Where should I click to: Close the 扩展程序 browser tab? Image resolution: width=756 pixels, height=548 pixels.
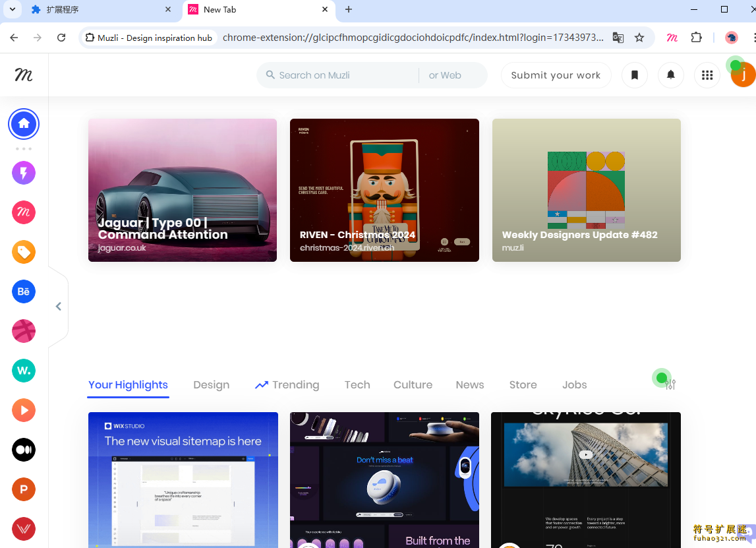tap(168, 9)
